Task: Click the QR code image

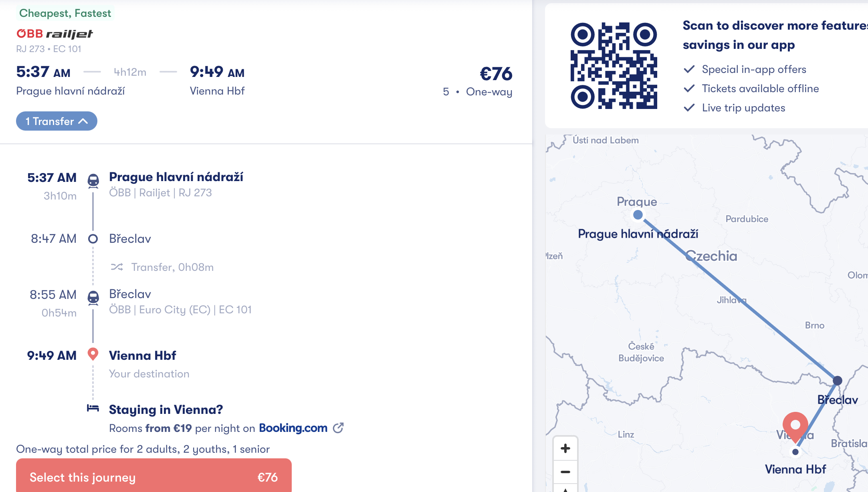Action: [614, 66]
